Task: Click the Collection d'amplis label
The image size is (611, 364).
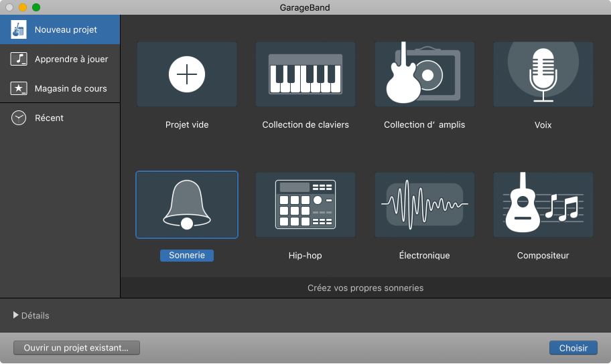Action: (x=424, y=124)
